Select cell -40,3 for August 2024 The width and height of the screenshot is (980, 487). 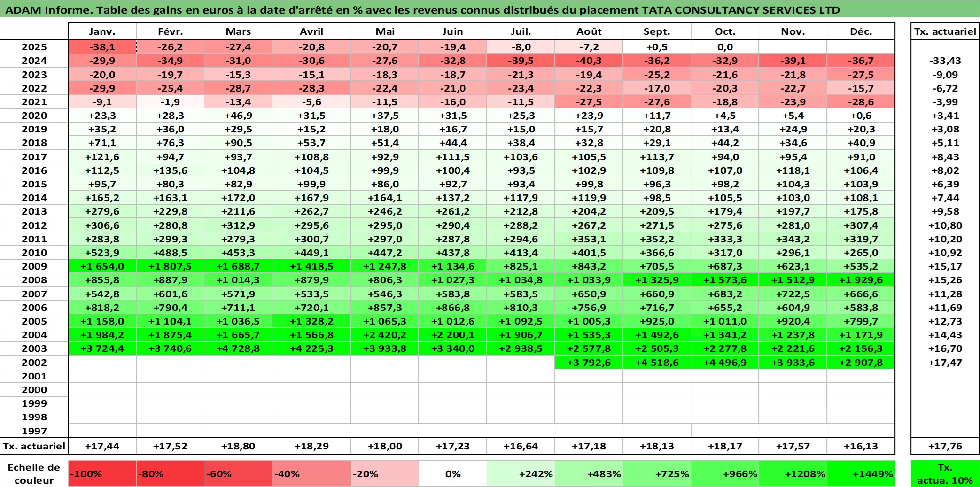(x=589, y=61)
